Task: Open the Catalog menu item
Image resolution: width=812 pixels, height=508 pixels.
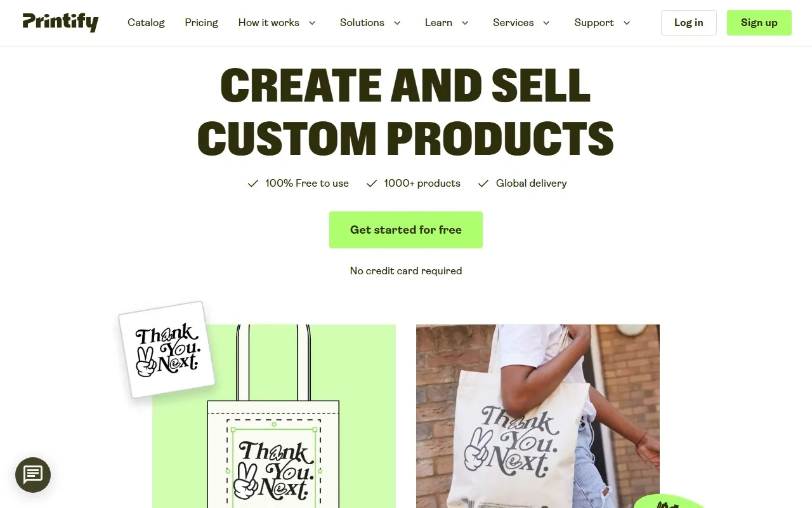Action: [146, 23]
